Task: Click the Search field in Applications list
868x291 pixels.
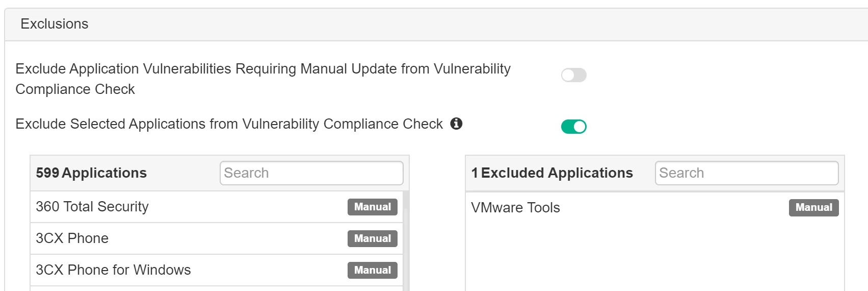Action: (311, 173)
